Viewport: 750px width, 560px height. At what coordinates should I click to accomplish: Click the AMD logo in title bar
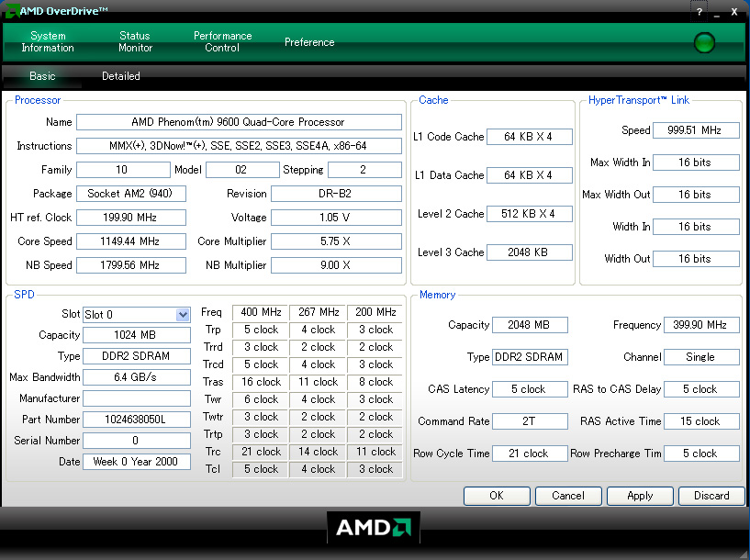(x=10, y=11)
